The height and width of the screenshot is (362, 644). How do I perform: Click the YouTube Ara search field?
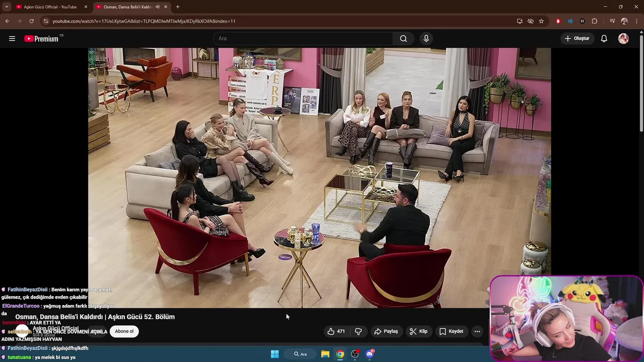(303, 38)
